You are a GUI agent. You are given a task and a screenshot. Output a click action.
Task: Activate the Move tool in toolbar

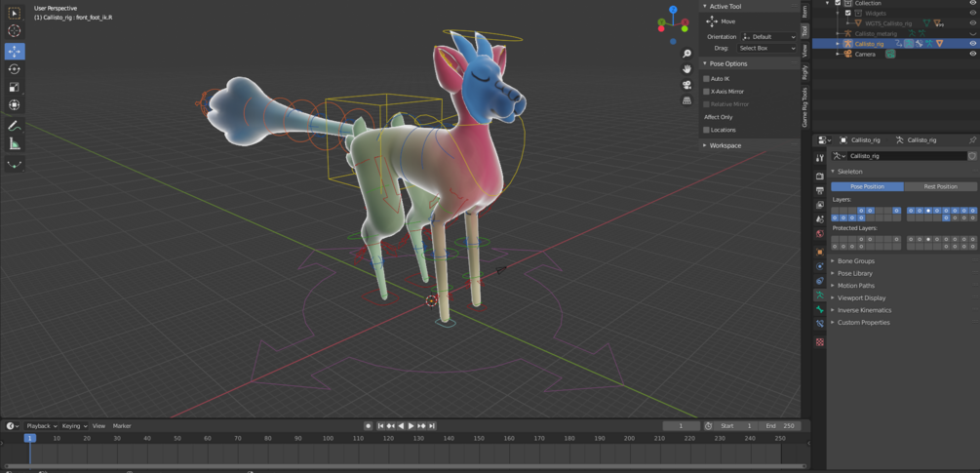[x=15, y=52]
